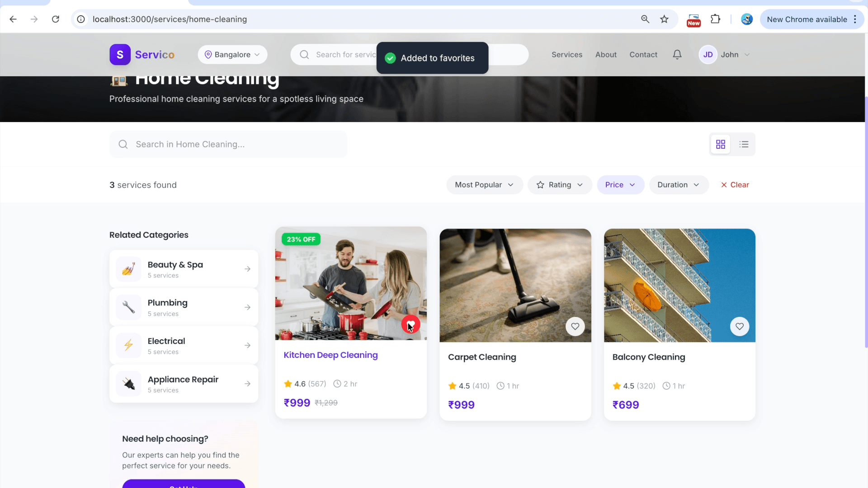The height and width of the screenshot is (488, 868).
Task: Open the Plumbing related category
Action: [184, 307]
